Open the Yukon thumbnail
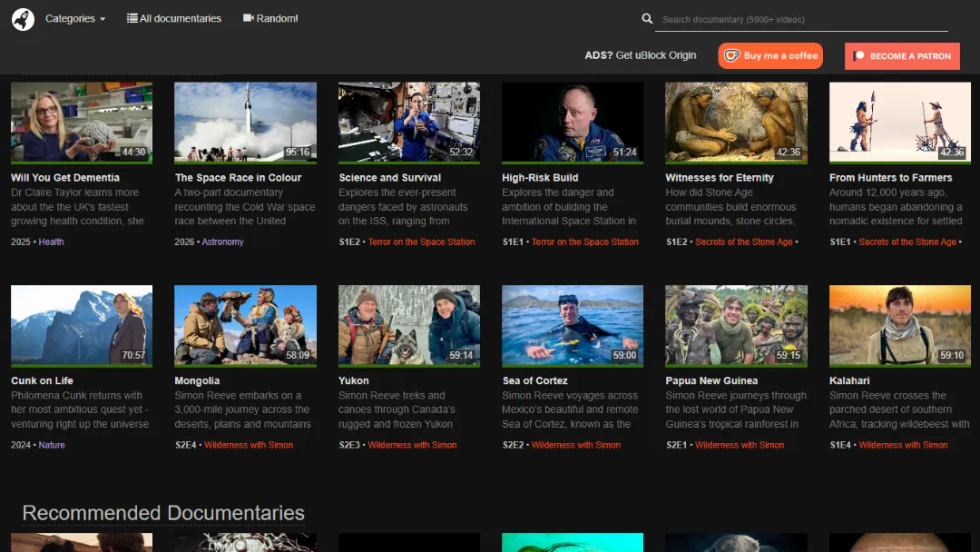The width and height of the screenshot is (980, 552). pyautogui.click(x=409, y=326)
